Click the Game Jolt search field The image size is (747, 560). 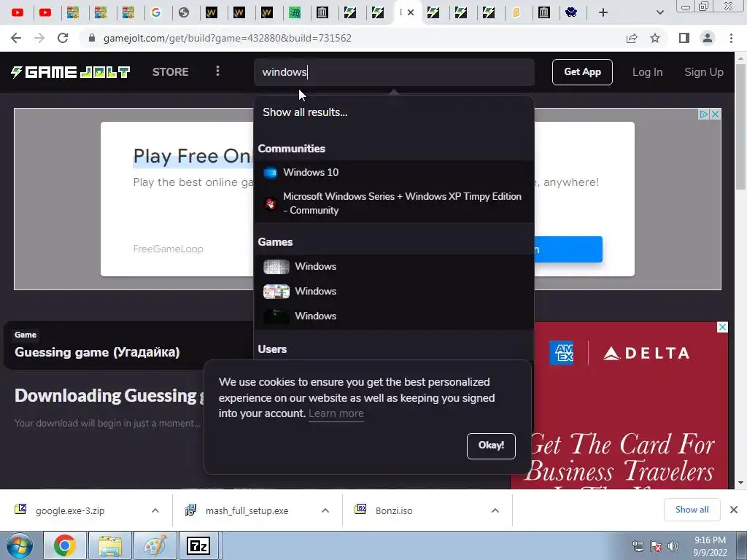tap(394, 72)
